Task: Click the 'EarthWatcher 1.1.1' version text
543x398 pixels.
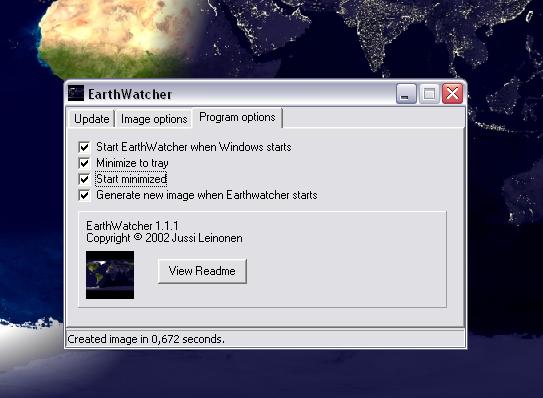Action: (132, 226)
